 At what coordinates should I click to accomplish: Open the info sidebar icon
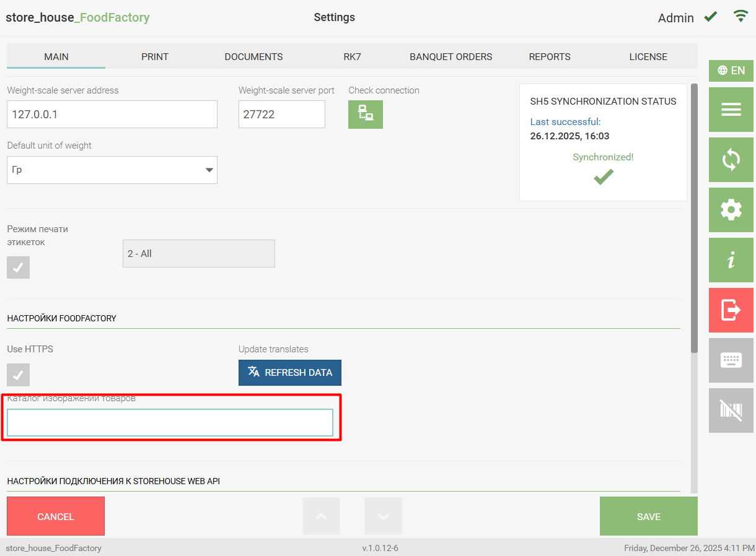click(x=731, y=260)
